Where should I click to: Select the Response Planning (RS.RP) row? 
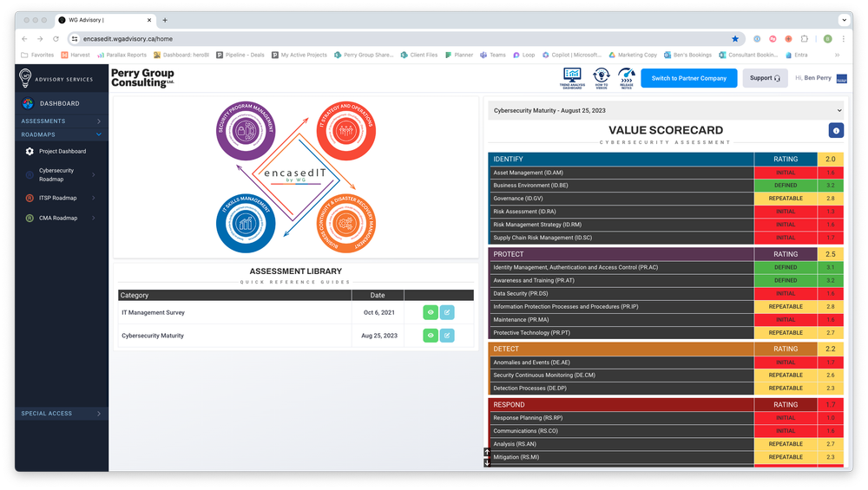pos(666,418)
